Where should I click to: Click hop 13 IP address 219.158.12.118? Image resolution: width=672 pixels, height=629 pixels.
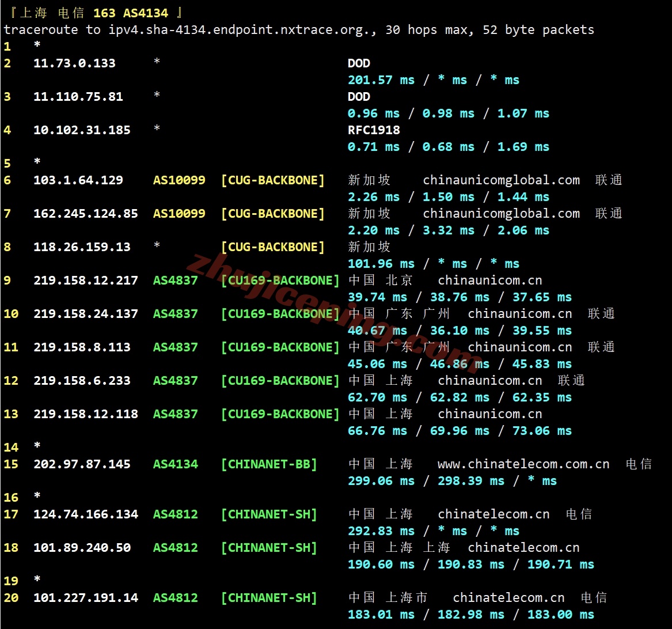click(86, 414)
